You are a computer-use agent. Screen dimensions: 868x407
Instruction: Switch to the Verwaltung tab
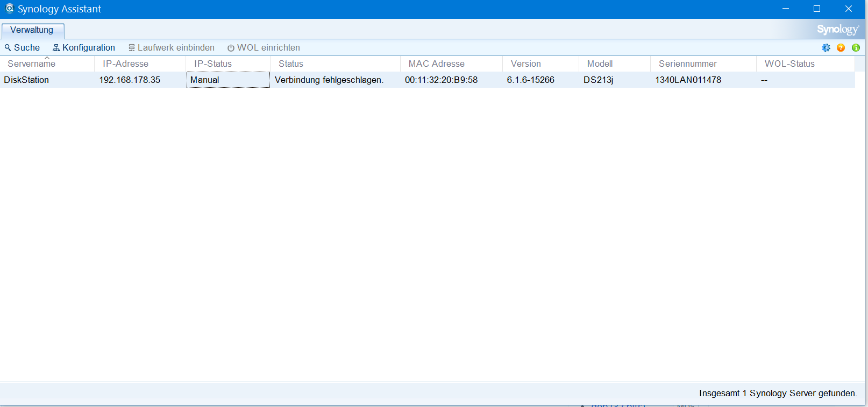(x=32, y=30)
